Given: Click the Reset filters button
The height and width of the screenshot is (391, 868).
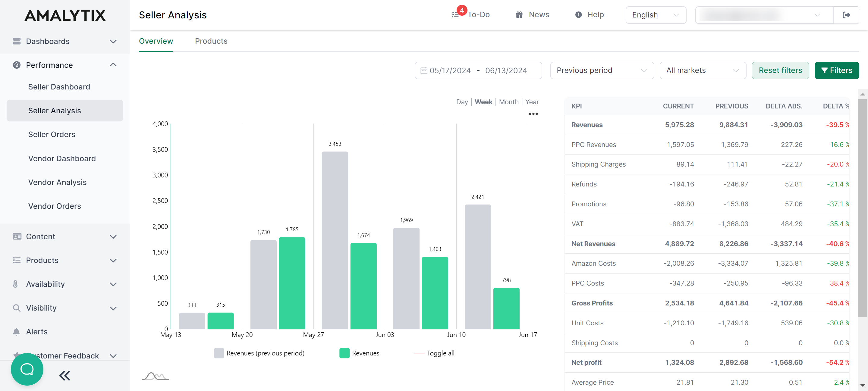Looking at the screenshot, I should pos(780,70).
